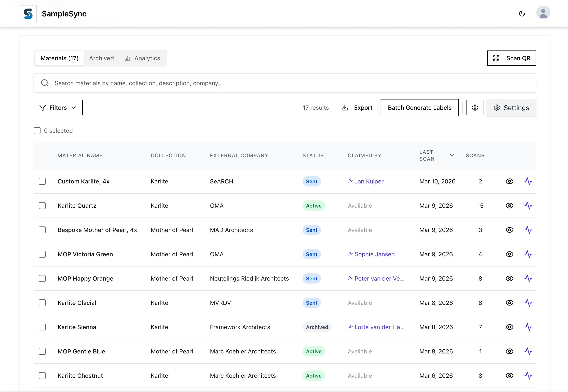Screen dimensions: 568x392
Task: Select the Karlite Quartz row checkbox
Action: pos(42,206)
